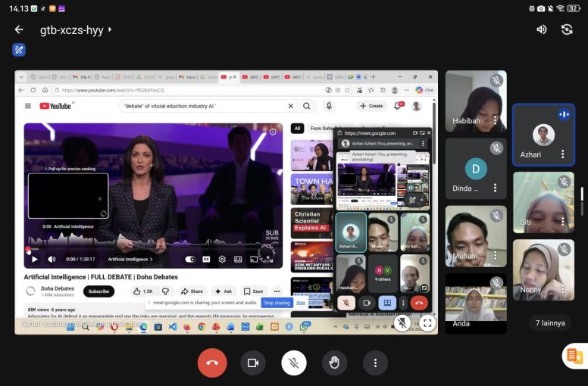Screen dimensions: 588x386
Task: Toggle the camera on or off
Action: (x=253, y=363)
